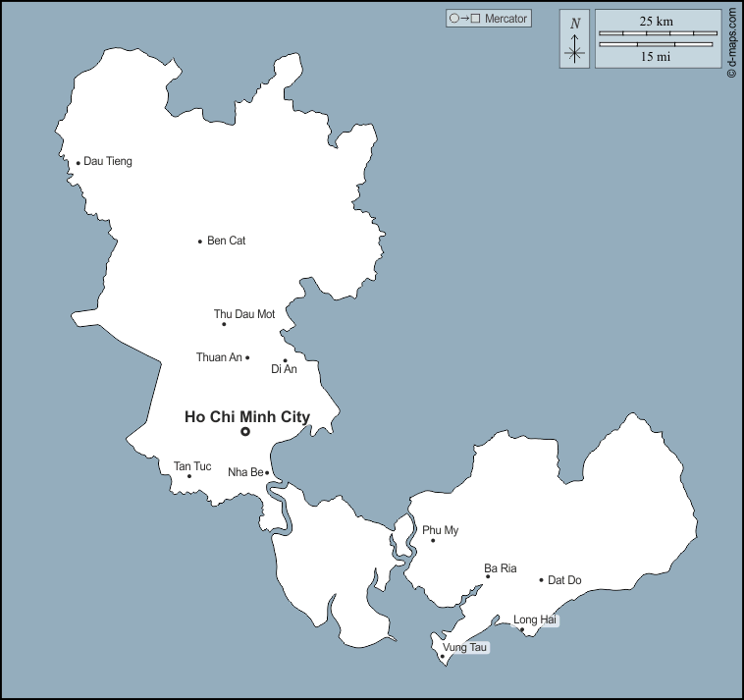Click the Vung Tau label

tap(464, 647)
